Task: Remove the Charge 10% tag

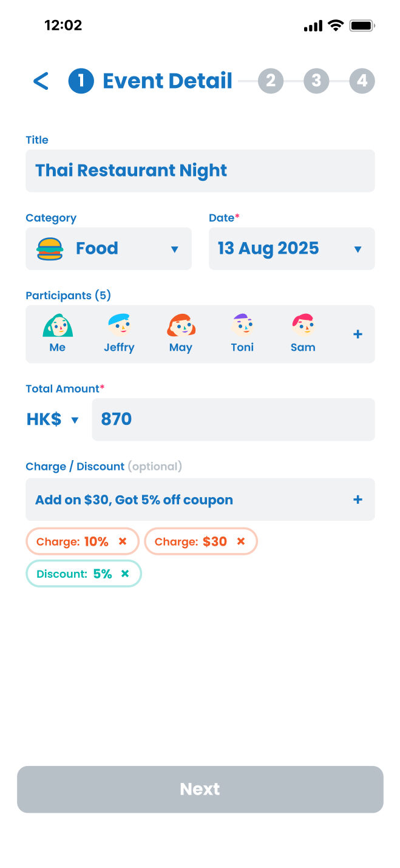Action: click(x=123, y=541)
